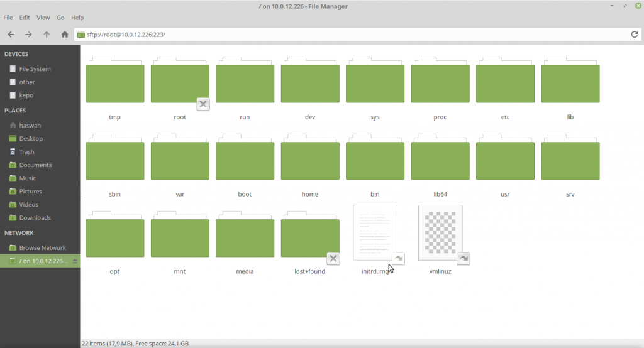Select the proc folder icon

[x=440, y=80]
